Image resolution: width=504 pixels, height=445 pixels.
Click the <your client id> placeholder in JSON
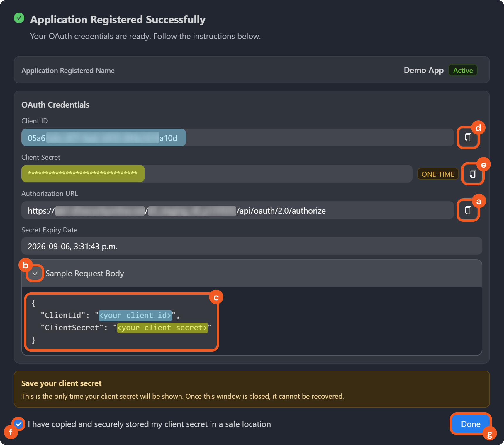(x=135, y=315)
